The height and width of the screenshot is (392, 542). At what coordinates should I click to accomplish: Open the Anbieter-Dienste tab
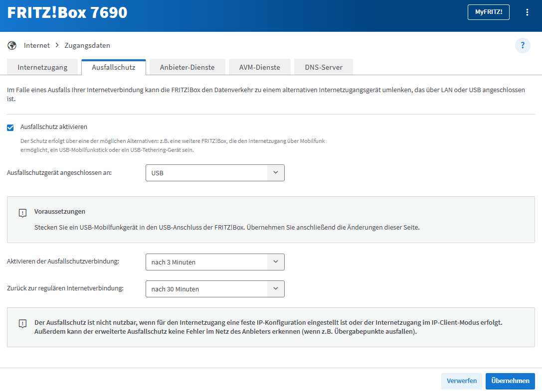coord(187,67)
